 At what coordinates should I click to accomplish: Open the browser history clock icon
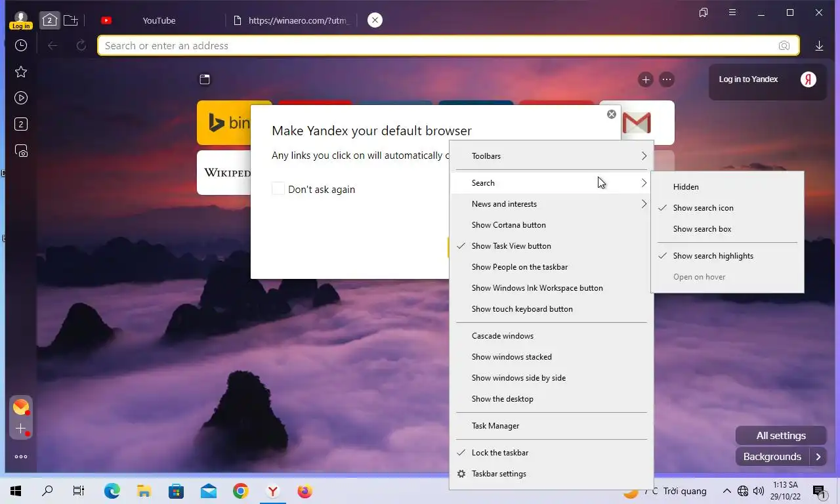point(21,45)
